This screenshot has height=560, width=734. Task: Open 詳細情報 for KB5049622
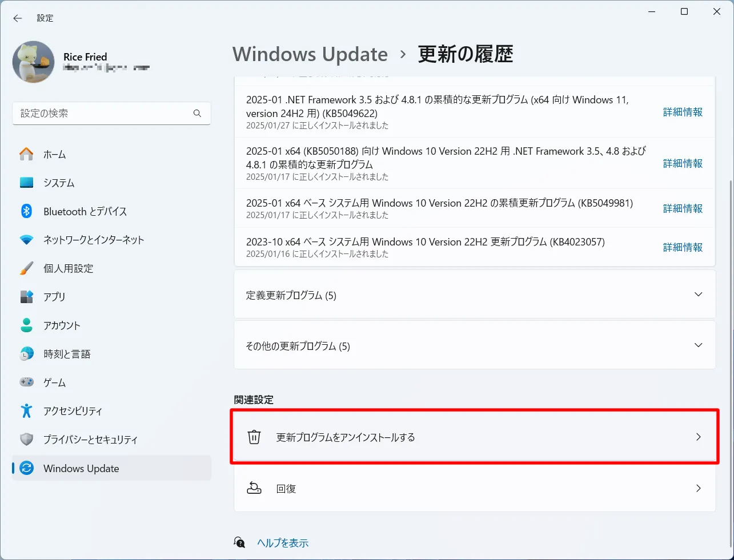point(683,112)
